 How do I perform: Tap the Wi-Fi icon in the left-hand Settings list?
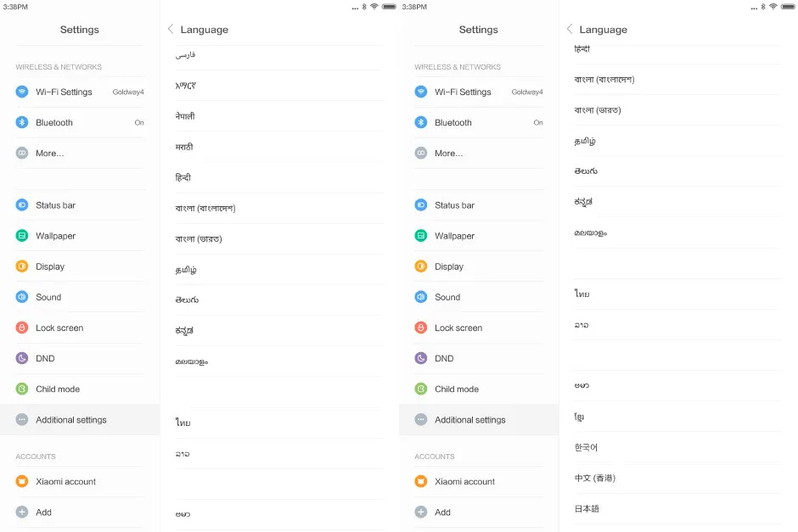tap(22, 92)
